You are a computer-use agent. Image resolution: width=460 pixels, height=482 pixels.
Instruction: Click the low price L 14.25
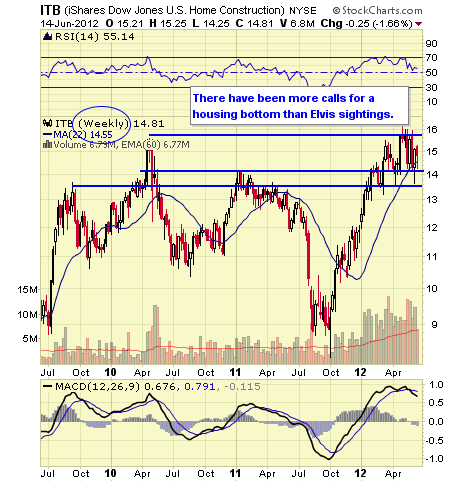pyautogui.click(x=211, y=24)
